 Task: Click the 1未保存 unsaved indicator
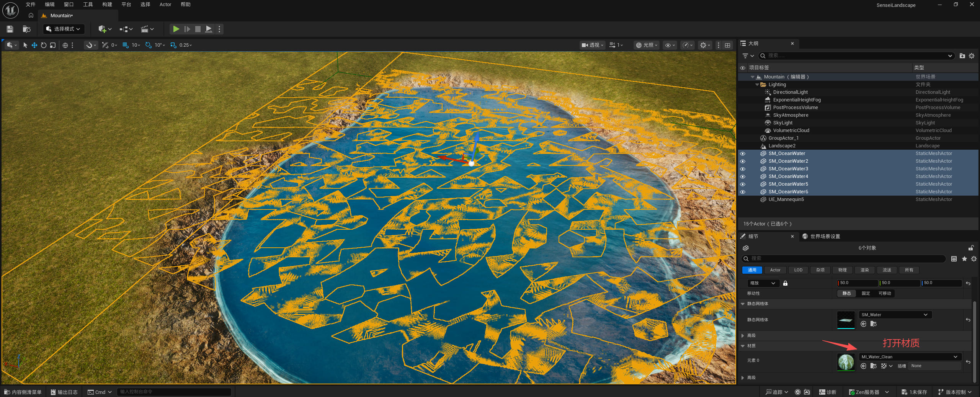pos(914,392)
